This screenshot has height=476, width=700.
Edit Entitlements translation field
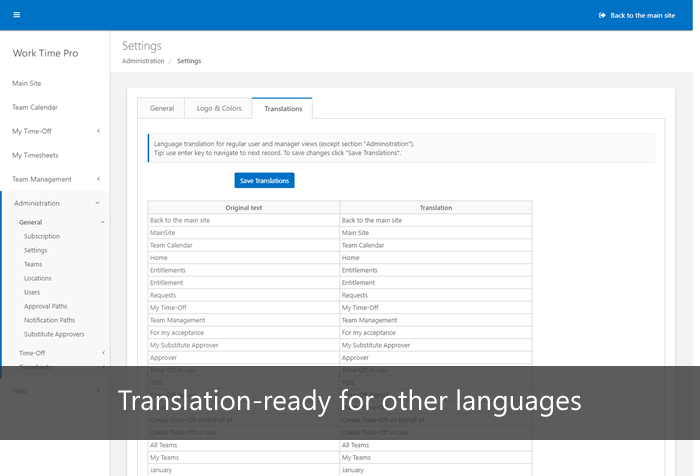(x=436, y=270)
